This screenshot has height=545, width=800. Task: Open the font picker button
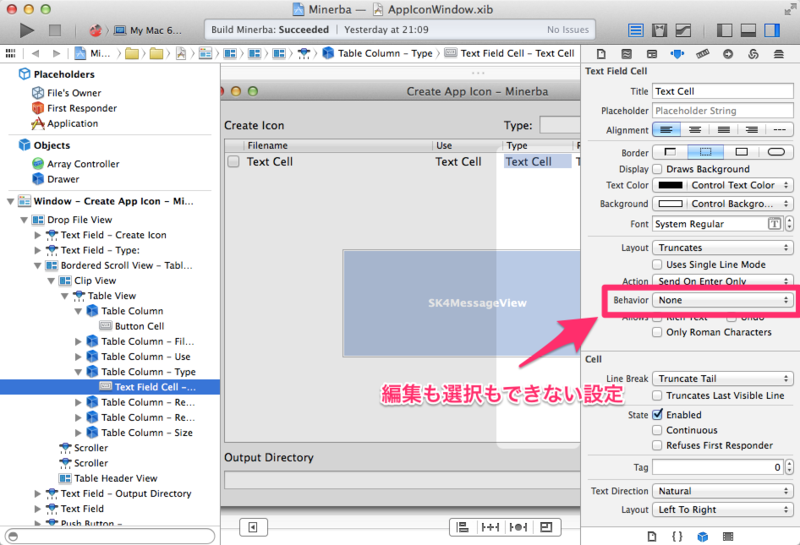[x=774, y=224]
